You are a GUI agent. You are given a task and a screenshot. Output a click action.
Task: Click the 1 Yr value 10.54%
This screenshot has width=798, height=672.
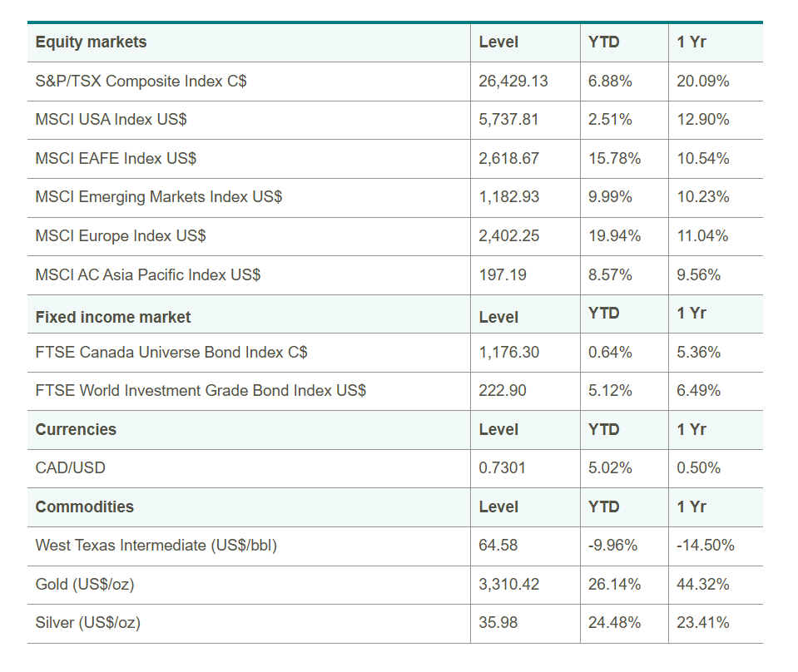pos(703,159)
